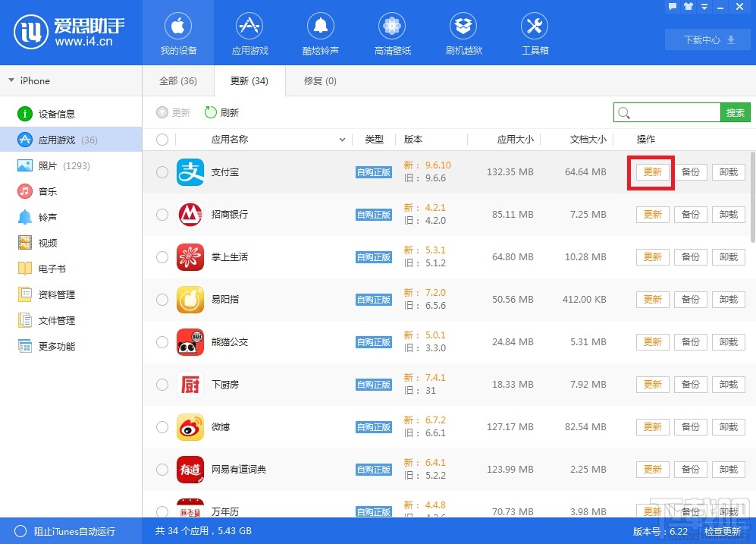Select the 掌上生活 row checkbox
756x544 pixels.
click(x=162, y=257)
